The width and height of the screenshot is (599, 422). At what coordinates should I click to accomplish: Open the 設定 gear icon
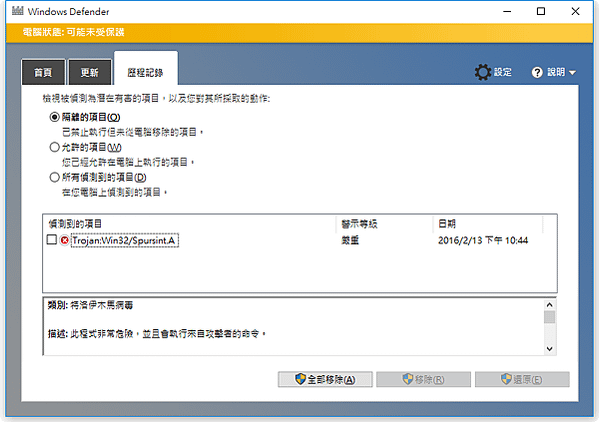pos(483,72)
